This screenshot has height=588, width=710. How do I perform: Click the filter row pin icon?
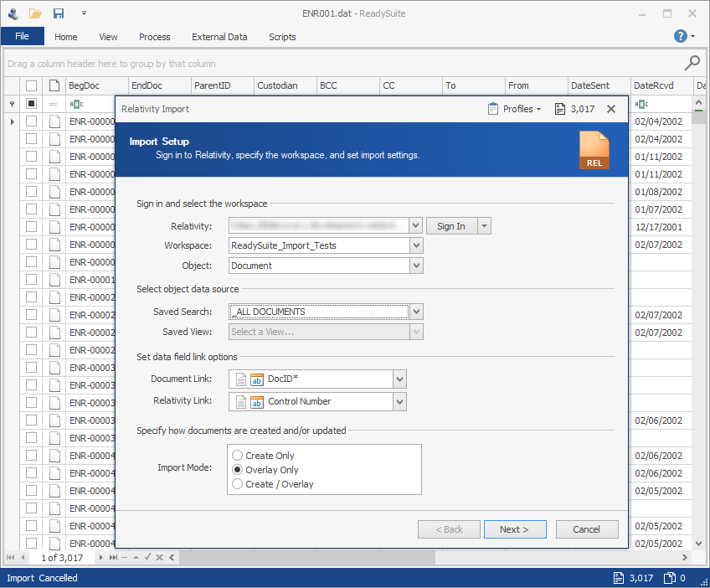click(x=13, y=104)
